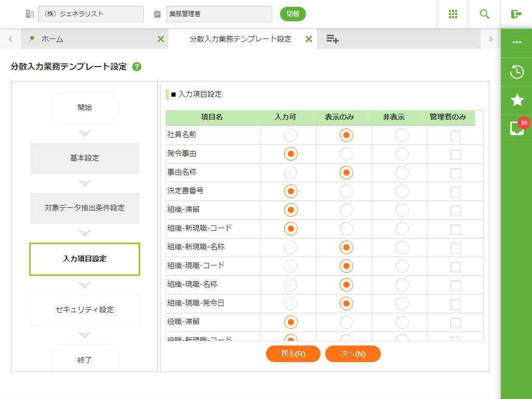
Task: Select 入力可 radio for 事由名称 row
Action: (291, 172)
